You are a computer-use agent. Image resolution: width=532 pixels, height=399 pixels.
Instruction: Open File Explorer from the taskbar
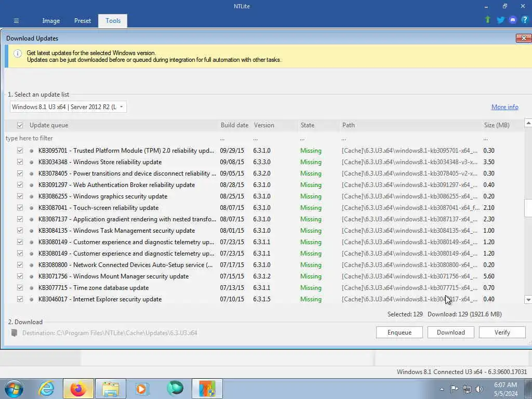coord(111,389)
